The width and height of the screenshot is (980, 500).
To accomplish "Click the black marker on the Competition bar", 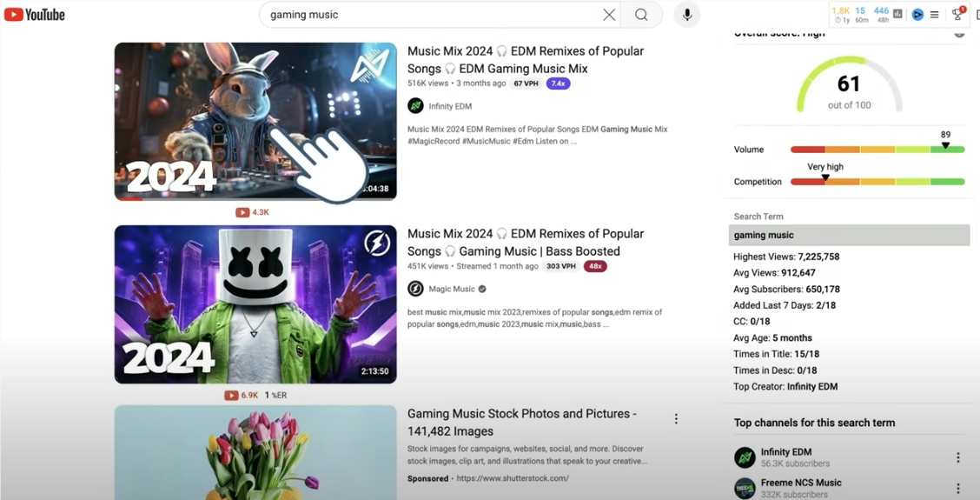I will pos(825,178).
